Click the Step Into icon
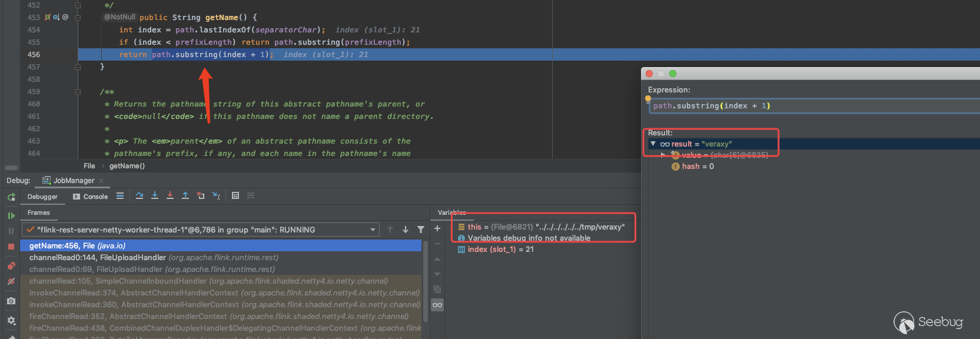This screenshot has width=980, height=339. [155, 196]
